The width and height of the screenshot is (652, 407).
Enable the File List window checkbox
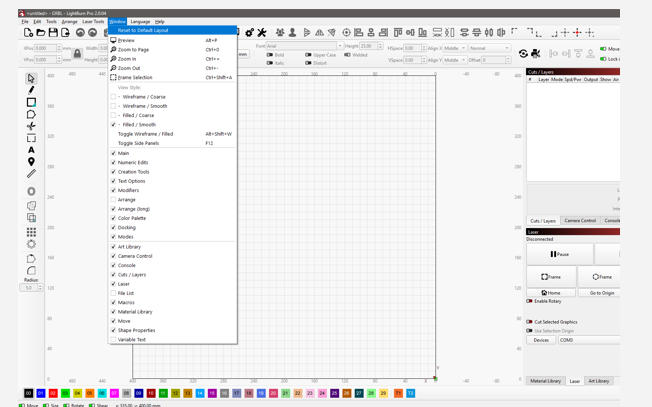[x=114, y=293]
